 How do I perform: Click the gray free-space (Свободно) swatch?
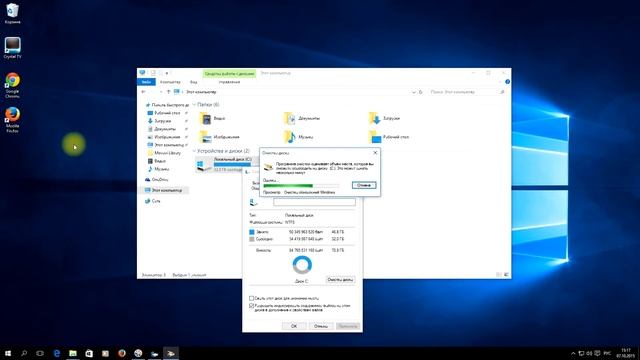pos(252,239)
